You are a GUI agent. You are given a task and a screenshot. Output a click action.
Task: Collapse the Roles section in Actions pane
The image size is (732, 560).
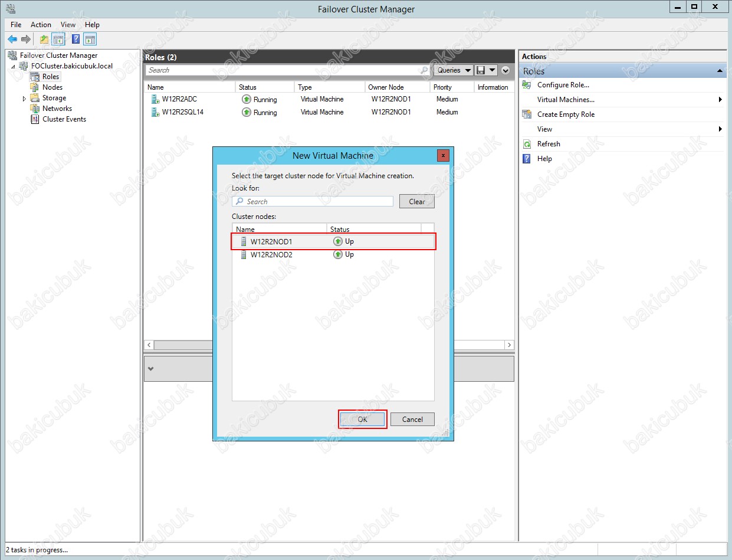720,71
